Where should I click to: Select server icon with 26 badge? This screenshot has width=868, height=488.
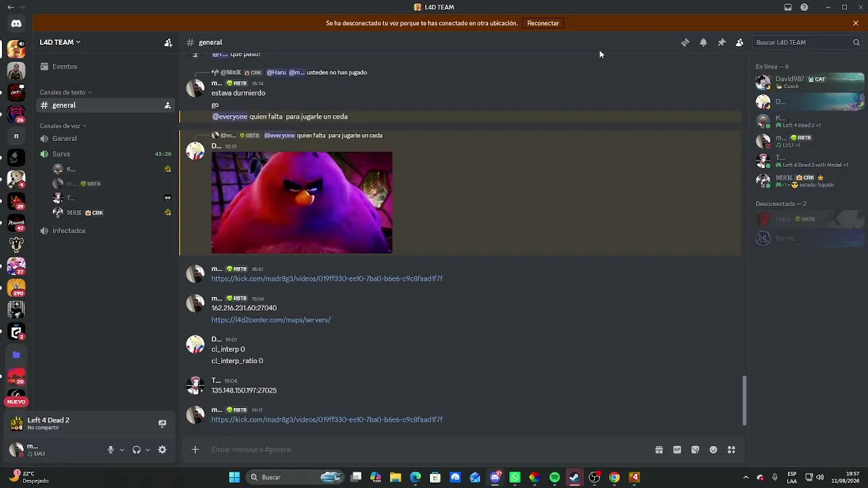pyautogui.click(x=16, y=114)
